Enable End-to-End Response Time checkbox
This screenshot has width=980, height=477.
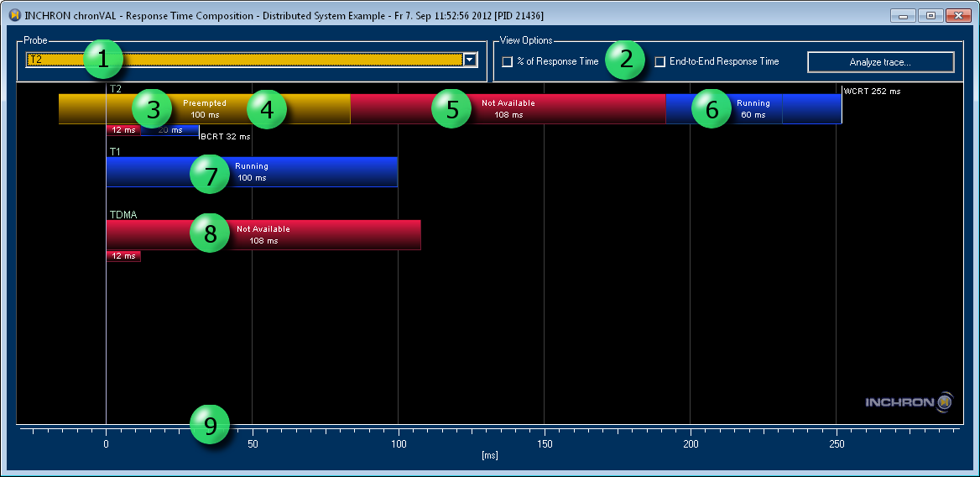point(659,62)
